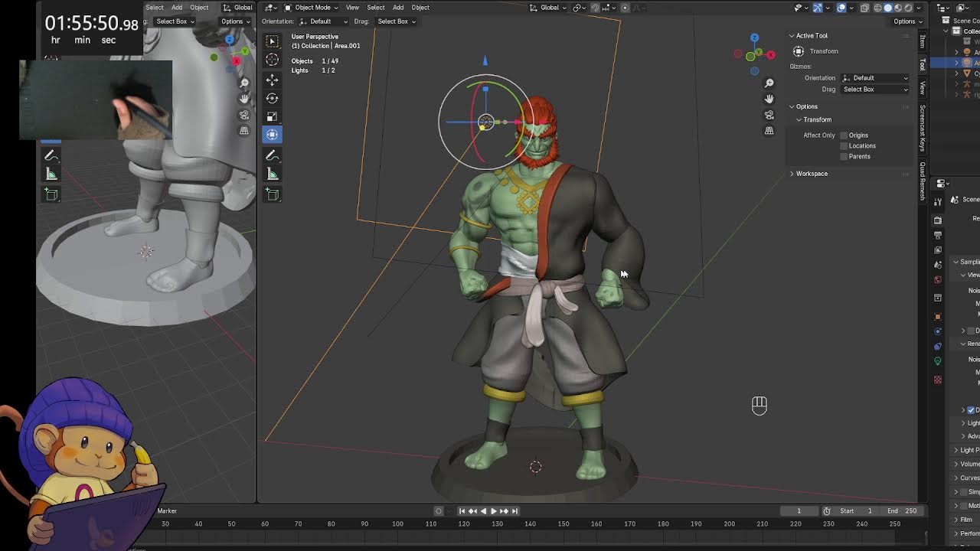Open Gizmos Orientation dropdown in sidebar
Viewport: 980px width, 551px height.
click(875, 78)
